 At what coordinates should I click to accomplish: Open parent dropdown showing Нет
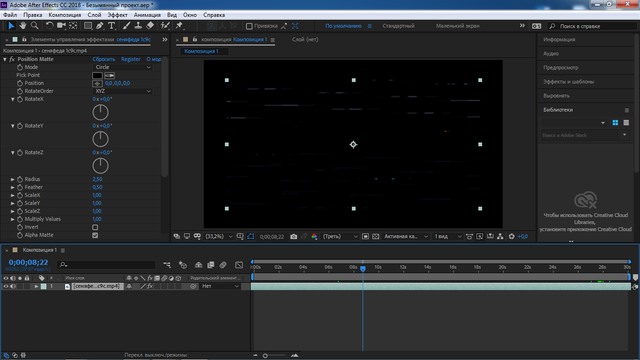click(x=220, y=287)
